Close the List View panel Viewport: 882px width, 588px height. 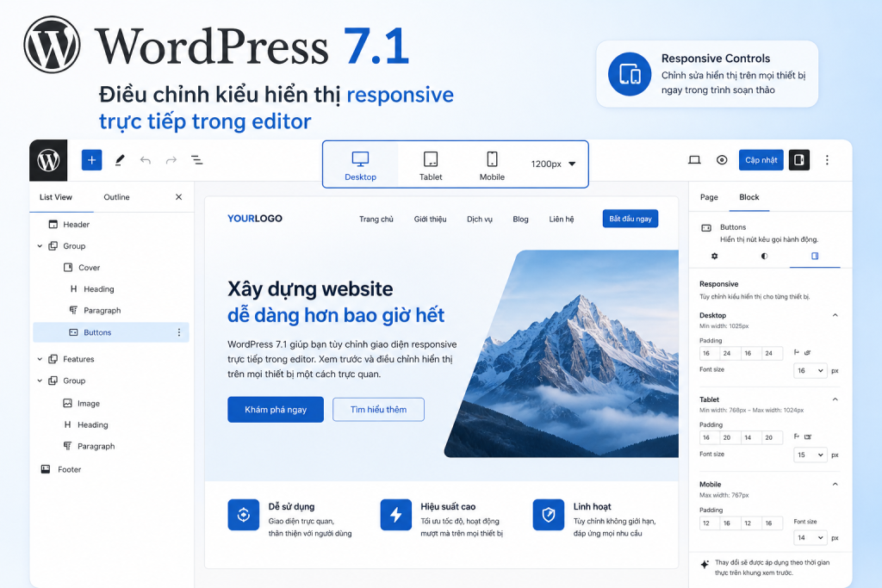point(179,197)
